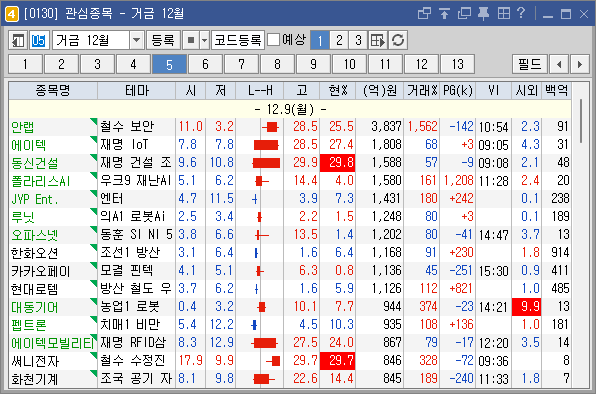Select the 루닛 stock name
The image size is (596, 394).
tap(23, 217)
